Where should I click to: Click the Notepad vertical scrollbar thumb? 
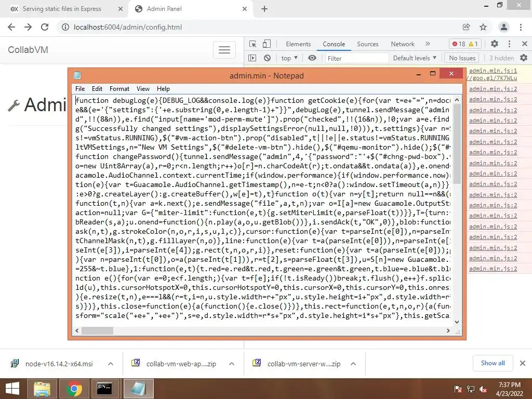tap(457, 144)
